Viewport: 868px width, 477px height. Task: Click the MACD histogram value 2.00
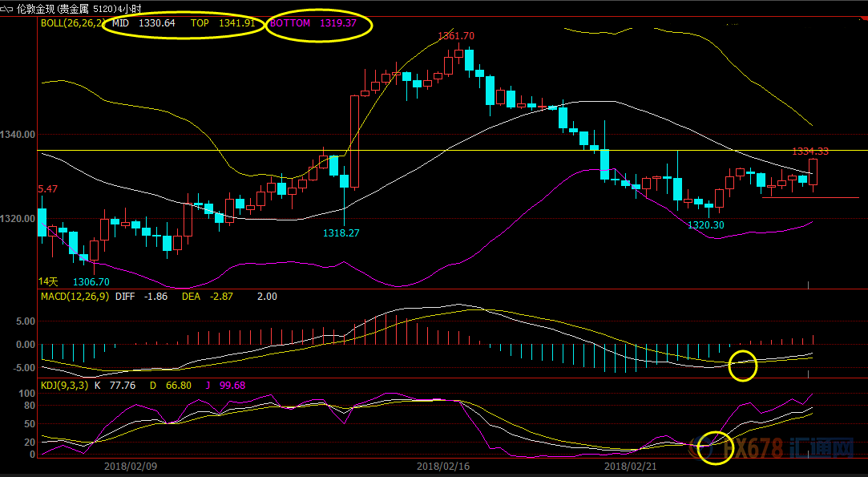(x=268, y=297)
